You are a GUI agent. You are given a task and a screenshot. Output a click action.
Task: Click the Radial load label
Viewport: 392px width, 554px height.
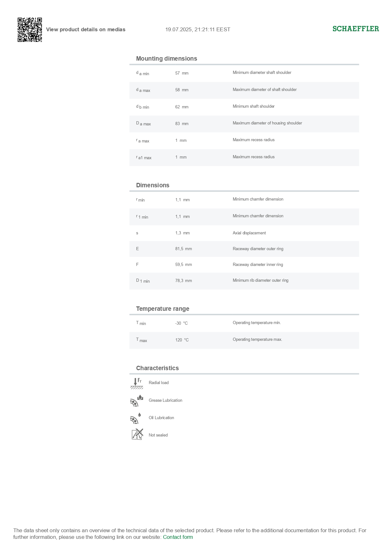pos(159,382)
